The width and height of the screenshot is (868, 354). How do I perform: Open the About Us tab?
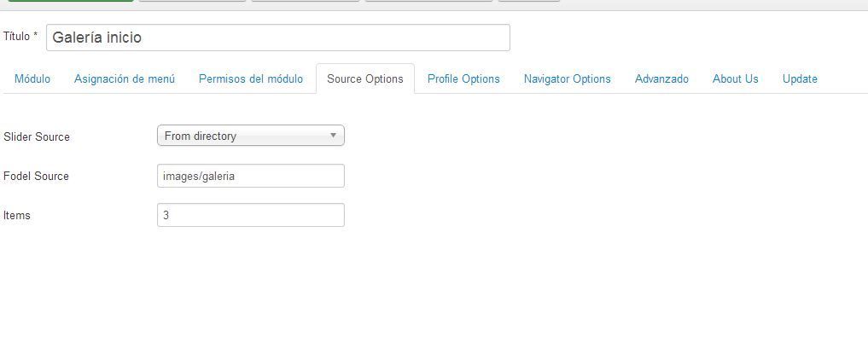[735, 79]
